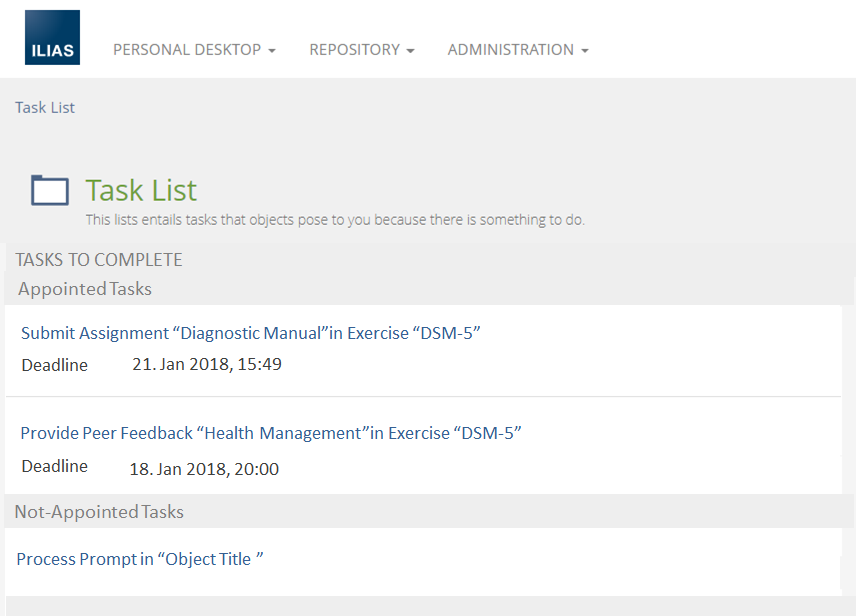The width and height of the screenshot is (856, 616).
Task: Click the folder icon beside Task List heading
Action: [50, 190]
